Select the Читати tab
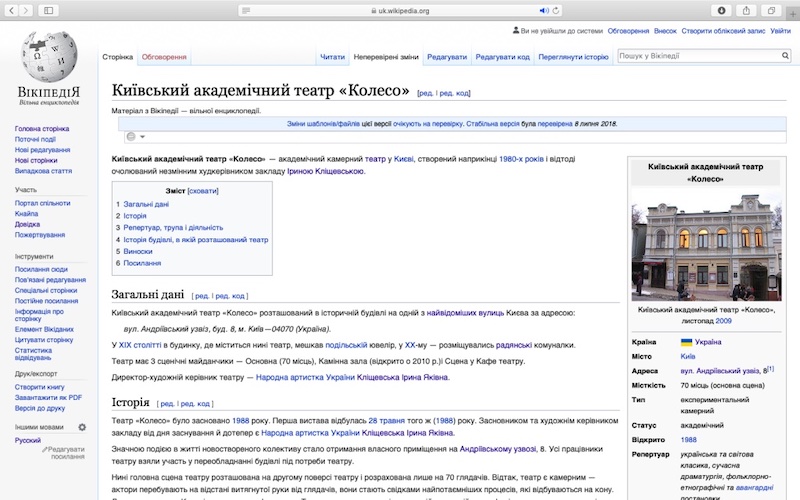The image size is (800, 500). [332, 57]
